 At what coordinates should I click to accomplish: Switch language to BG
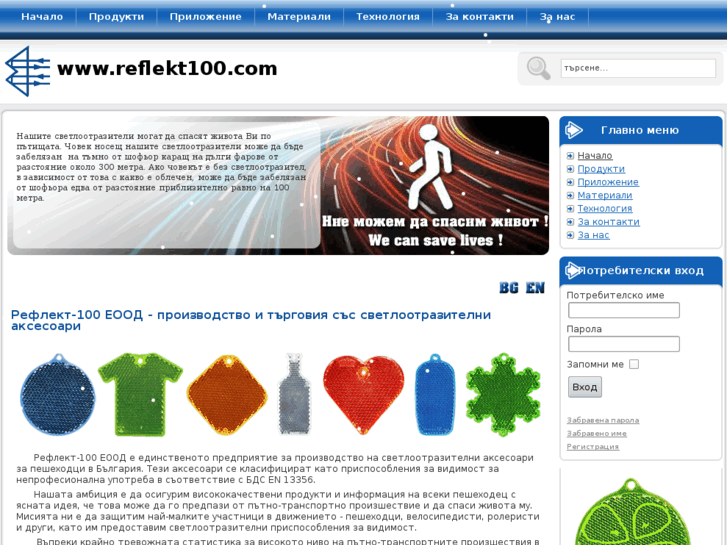[509, 288]
